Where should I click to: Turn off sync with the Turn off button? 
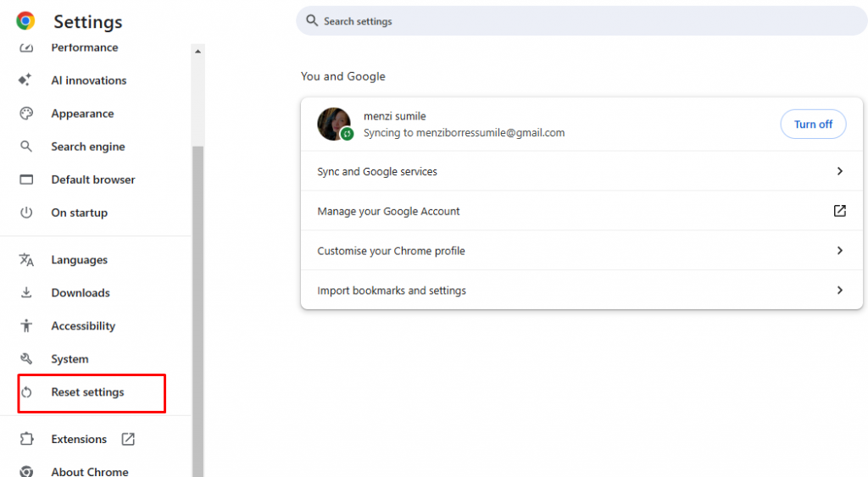coord(813,124)
